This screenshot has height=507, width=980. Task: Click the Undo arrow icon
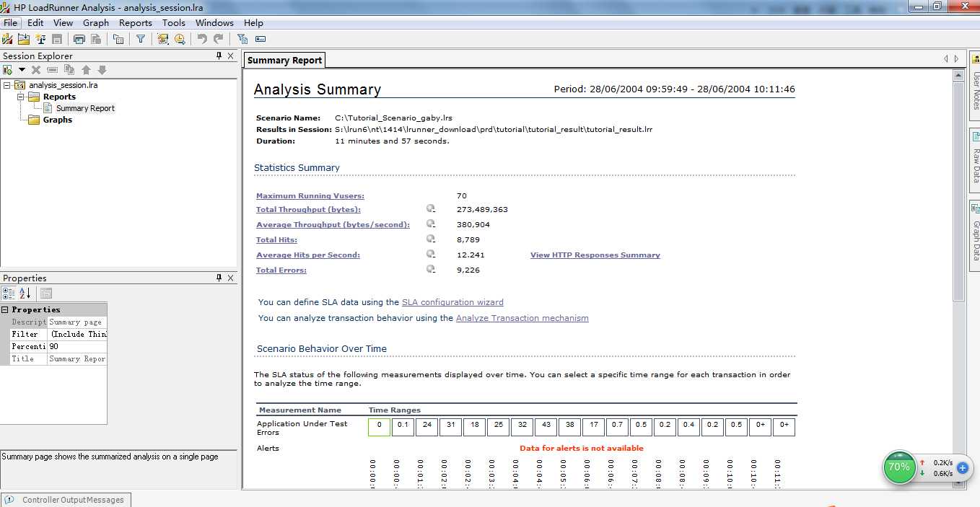[x=202, y=39]
